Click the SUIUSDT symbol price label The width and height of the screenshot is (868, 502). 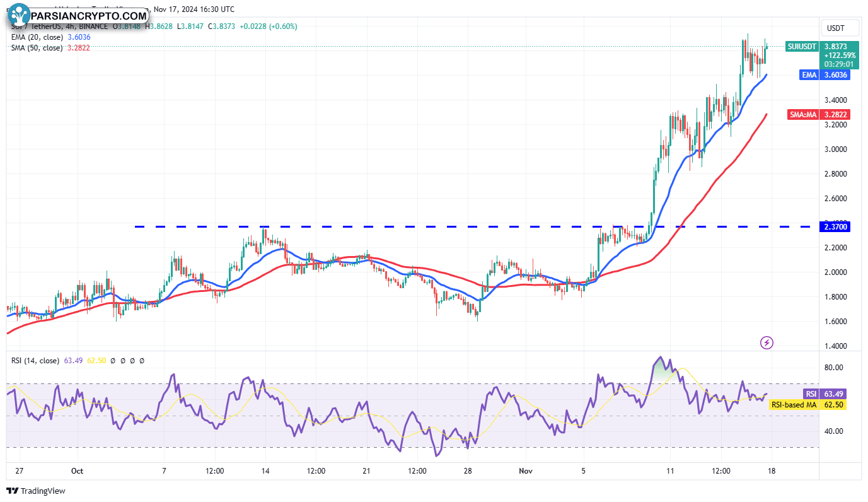click(x=801, y=46)
